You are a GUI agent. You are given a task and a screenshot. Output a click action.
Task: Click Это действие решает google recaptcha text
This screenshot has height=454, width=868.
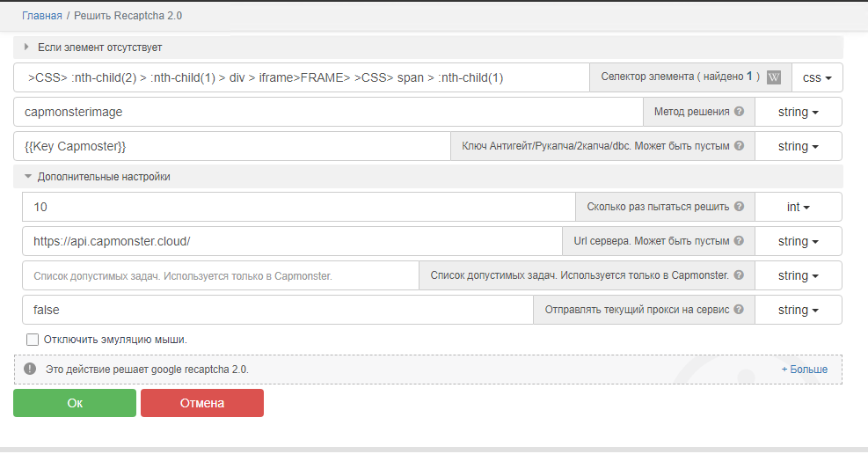pos(147,370)
